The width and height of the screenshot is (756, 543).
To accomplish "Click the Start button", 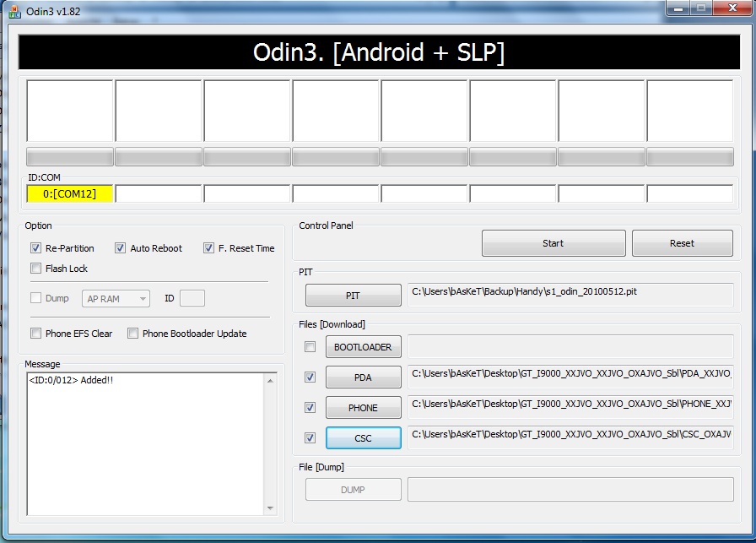I will point(553,243).
